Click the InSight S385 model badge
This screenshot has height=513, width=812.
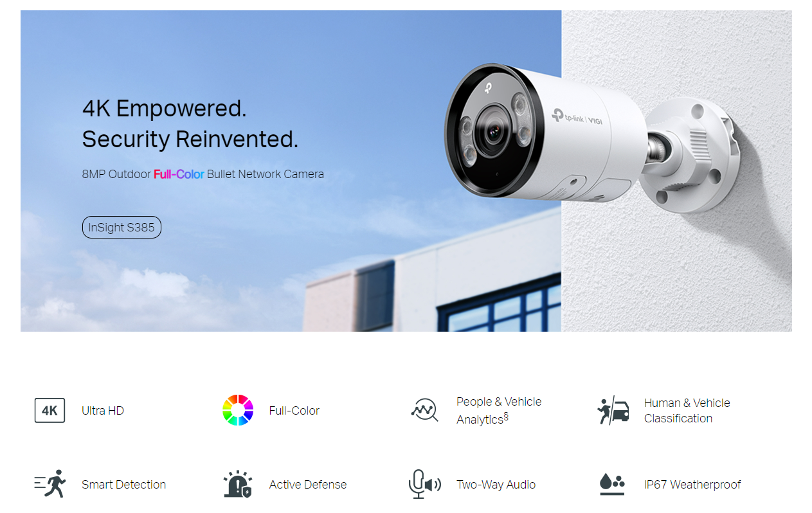tap(122, 228)
